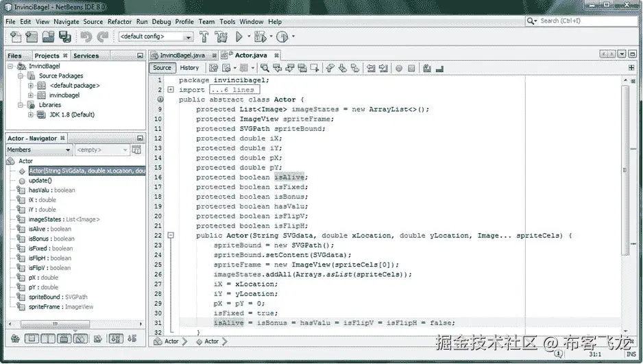The width and height of the screenshot is (643, 364).
Task: Click the Debug Project icon
Action: (260, 36)
